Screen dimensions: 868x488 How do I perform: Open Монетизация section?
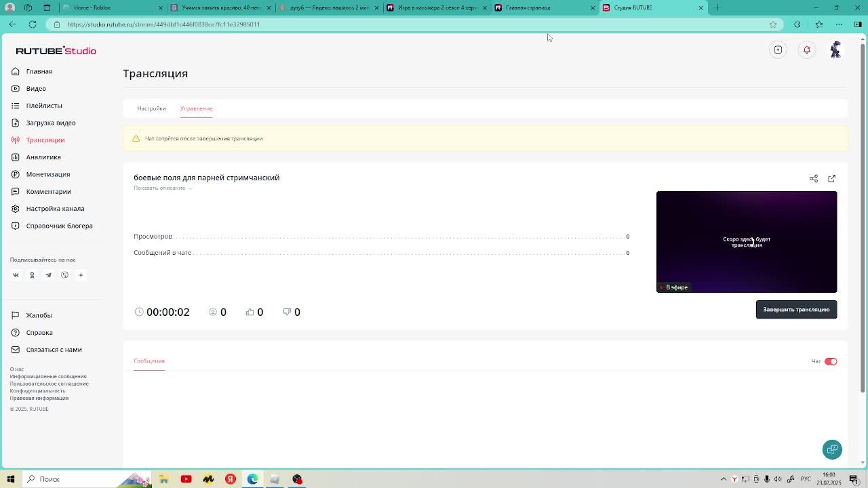pos(41,174)
